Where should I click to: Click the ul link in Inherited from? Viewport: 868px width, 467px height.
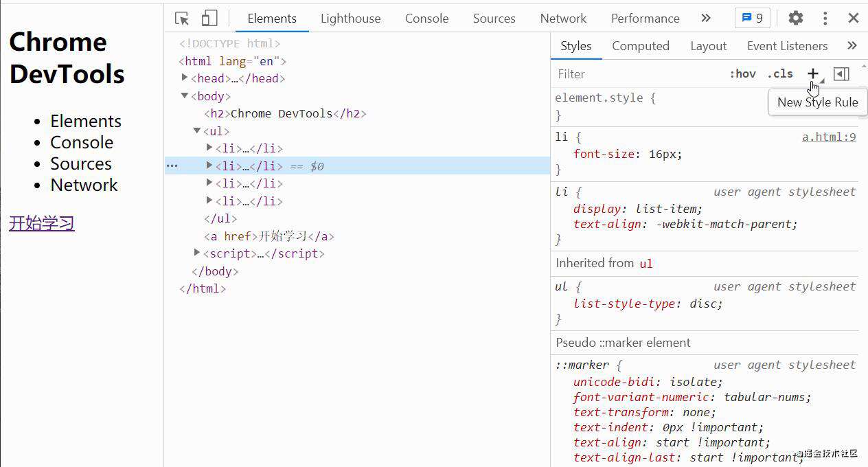tap(646, 264)
